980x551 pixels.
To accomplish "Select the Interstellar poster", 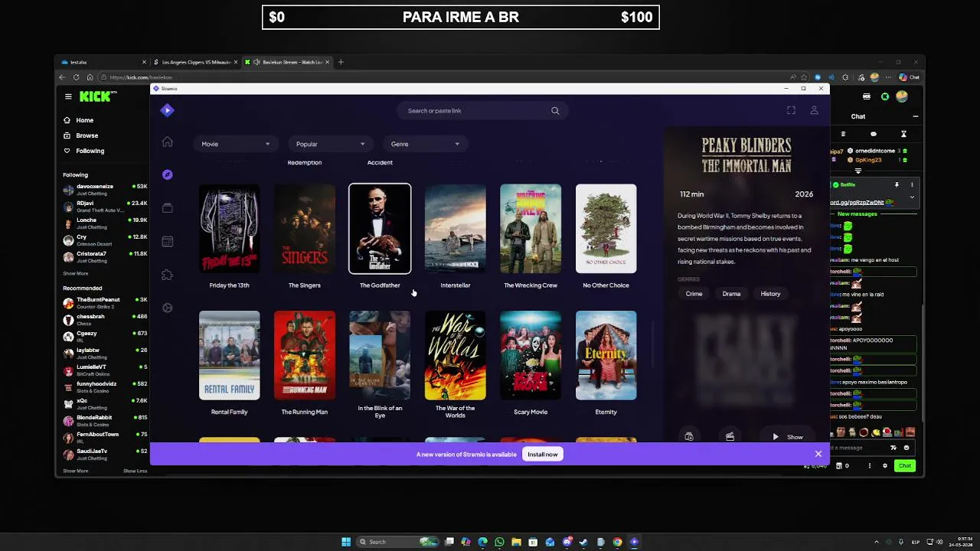I will coord(456,229).
